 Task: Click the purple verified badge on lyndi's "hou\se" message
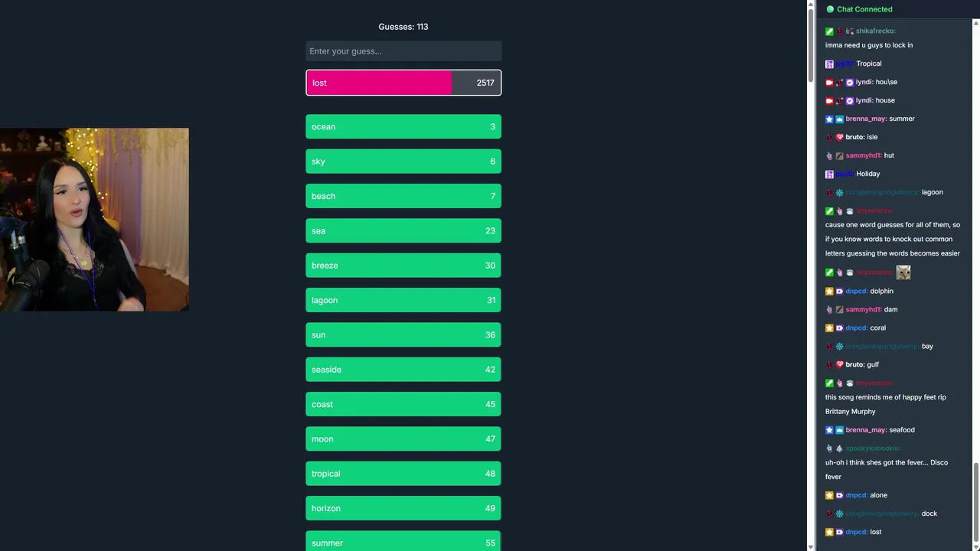pos(850,82)
